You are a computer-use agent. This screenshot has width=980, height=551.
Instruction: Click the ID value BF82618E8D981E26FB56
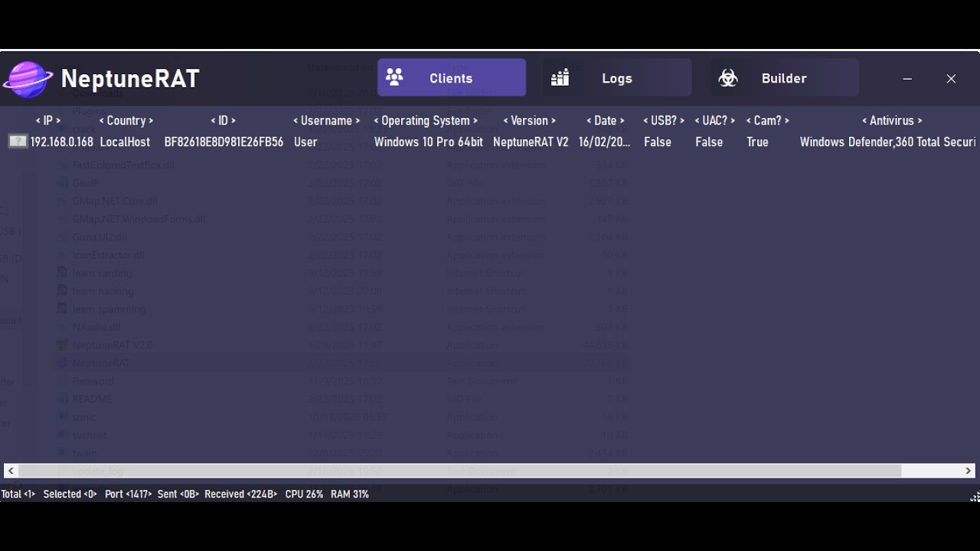(x=224, y=142)
